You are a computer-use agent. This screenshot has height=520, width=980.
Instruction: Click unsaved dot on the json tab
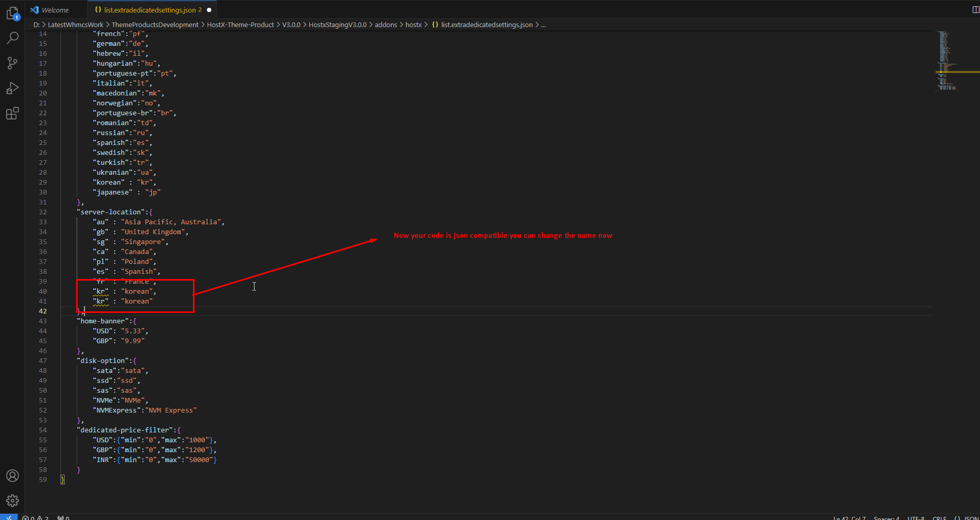209,10
